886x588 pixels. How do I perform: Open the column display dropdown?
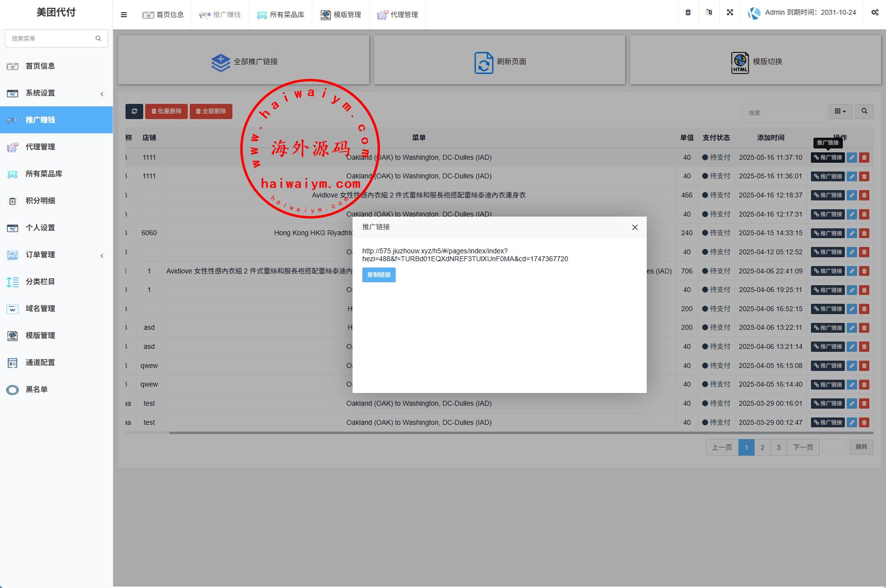point(840,111)
